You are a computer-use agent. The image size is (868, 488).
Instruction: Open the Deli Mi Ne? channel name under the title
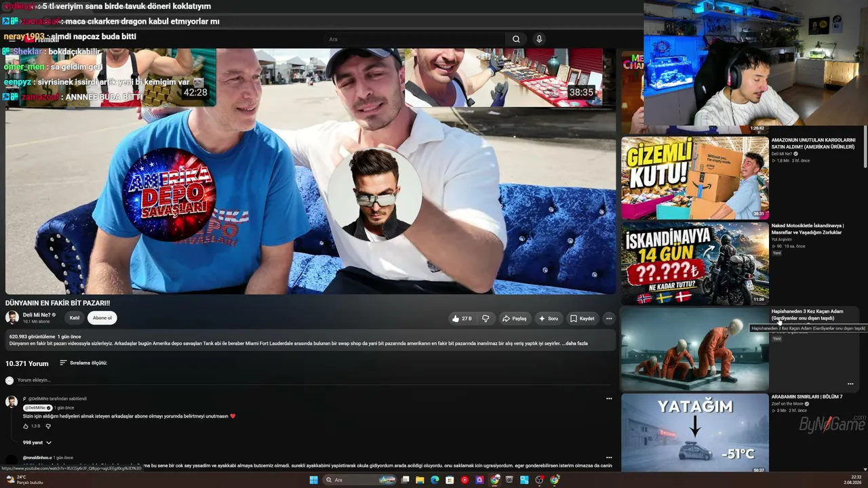(x=37, y=315)
